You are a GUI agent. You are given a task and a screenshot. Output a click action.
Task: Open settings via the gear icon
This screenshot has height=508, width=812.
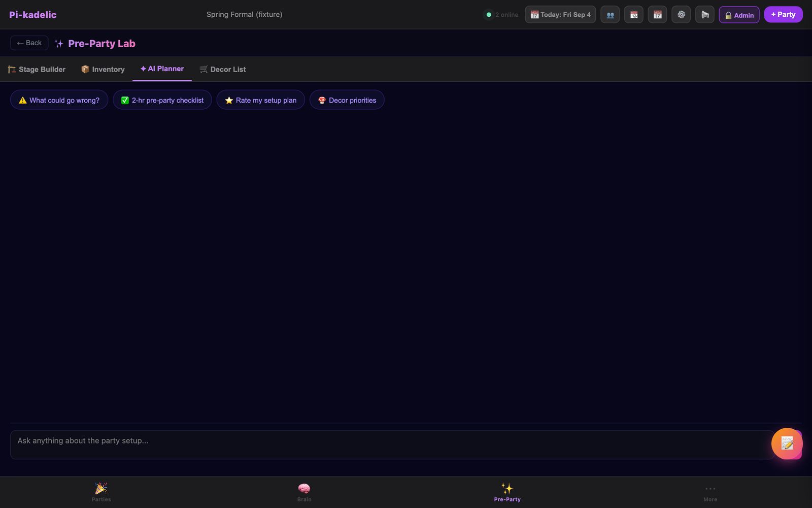tap(681, 15)
